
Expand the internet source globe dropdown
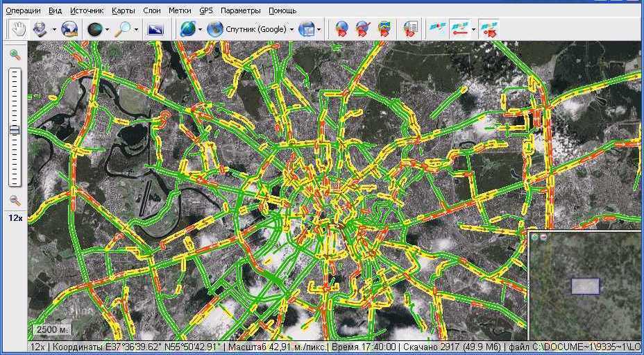200,29
